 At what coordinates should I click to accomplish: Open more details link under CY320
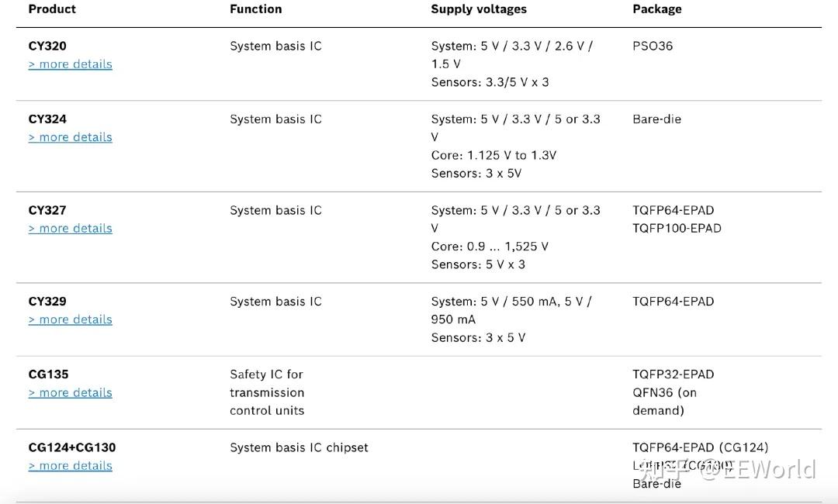(x=71, y=64)
